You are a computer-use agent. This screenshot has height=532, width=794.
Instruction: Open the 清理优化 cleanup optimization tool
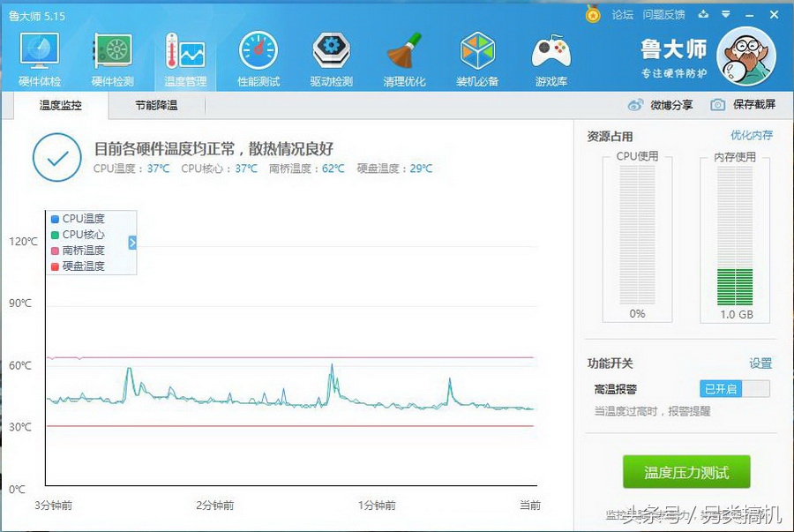[403, 57]
